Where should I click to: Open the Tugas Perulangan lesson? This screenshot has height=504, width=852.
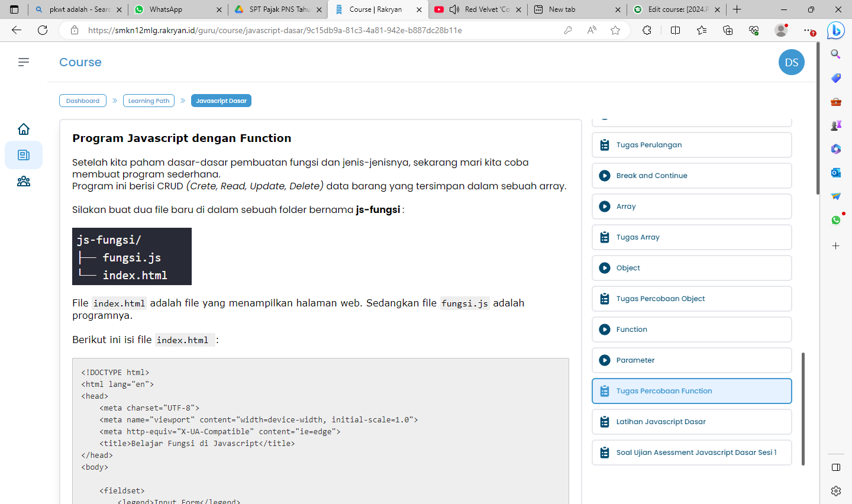coord(692,145)
